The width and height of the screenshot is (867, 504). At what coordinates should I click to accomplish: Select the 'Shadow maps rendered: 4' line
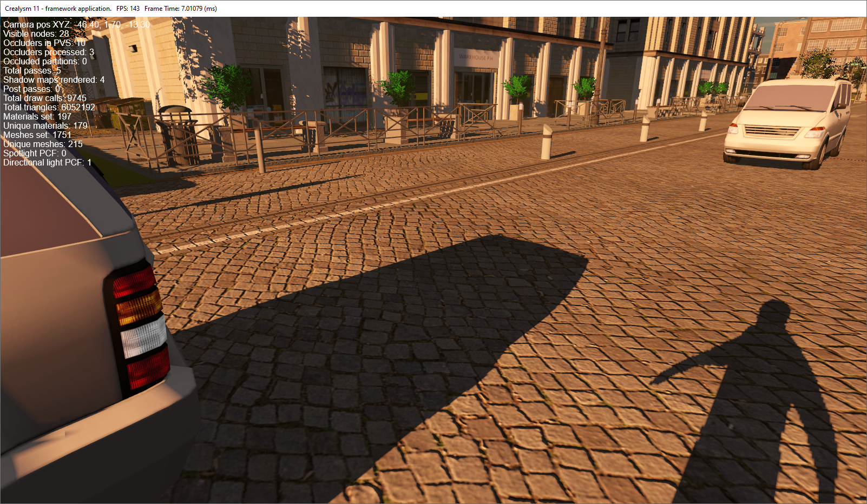point(54,79)
